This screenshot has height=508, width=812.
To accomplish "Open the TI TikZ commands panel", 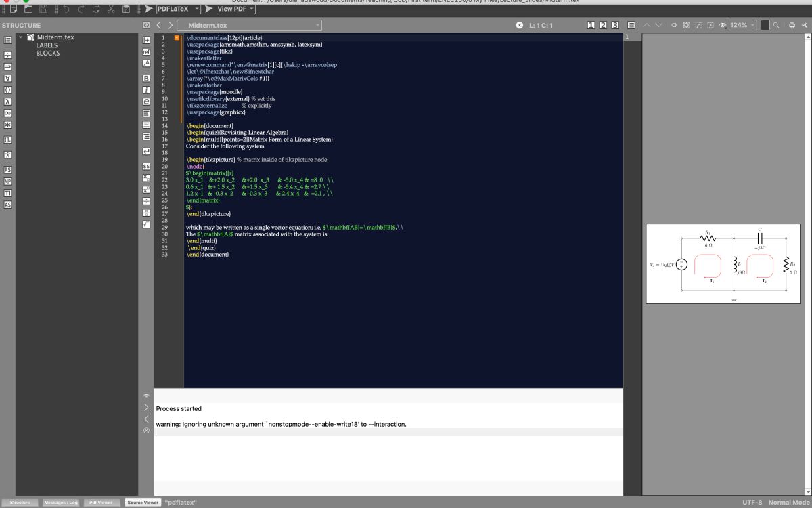I will pos(7,193).
